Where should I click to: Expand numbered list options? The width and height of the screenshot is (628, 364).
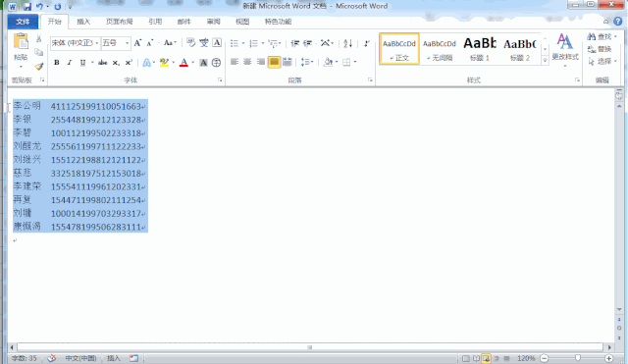[263, 43]
